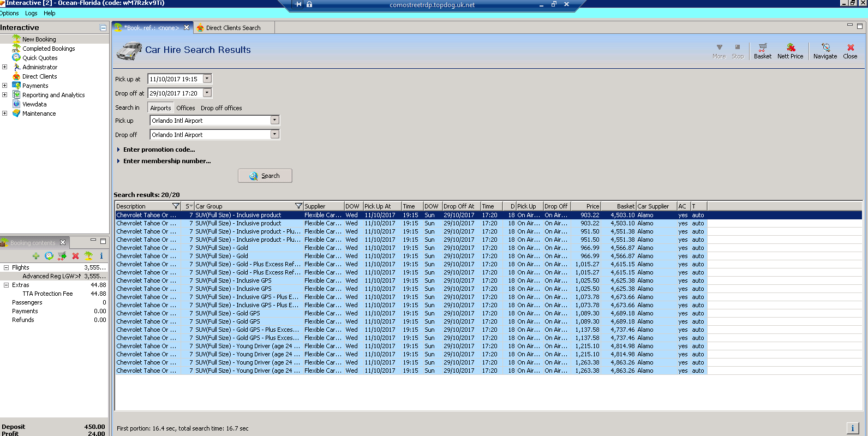Screen dimensions: 868x436
Task: Click the blue info icon in Booking contents
Action: point(101,256)
